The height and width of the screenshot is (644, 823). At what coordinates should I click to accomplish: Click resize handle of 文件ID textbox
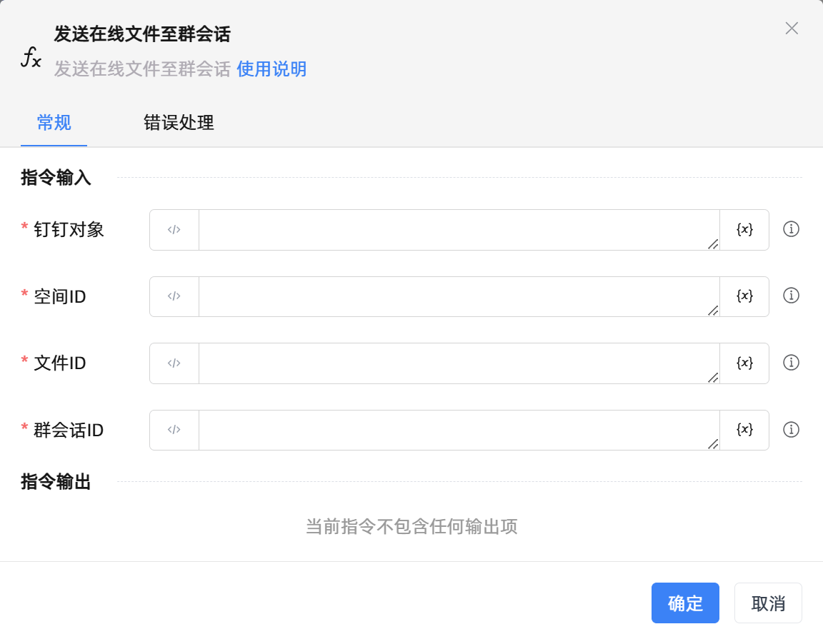(713, 378)
